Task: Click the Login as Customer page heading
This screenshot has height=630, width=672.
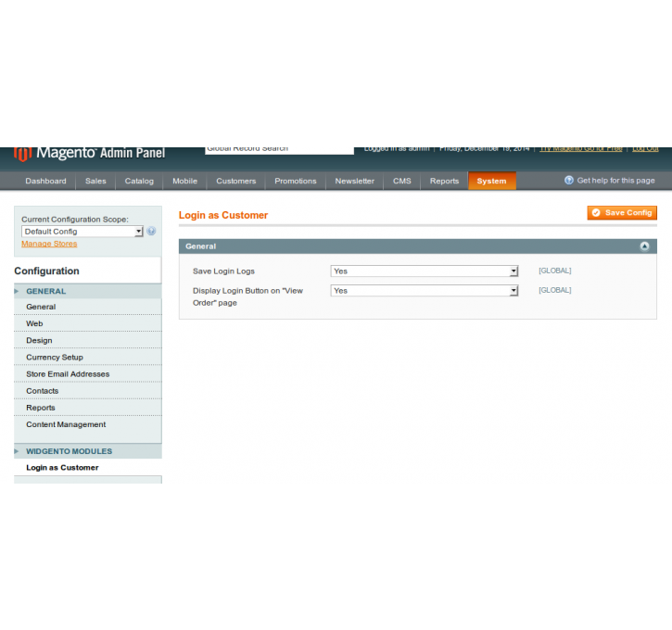Action: [x=223, y=215]
